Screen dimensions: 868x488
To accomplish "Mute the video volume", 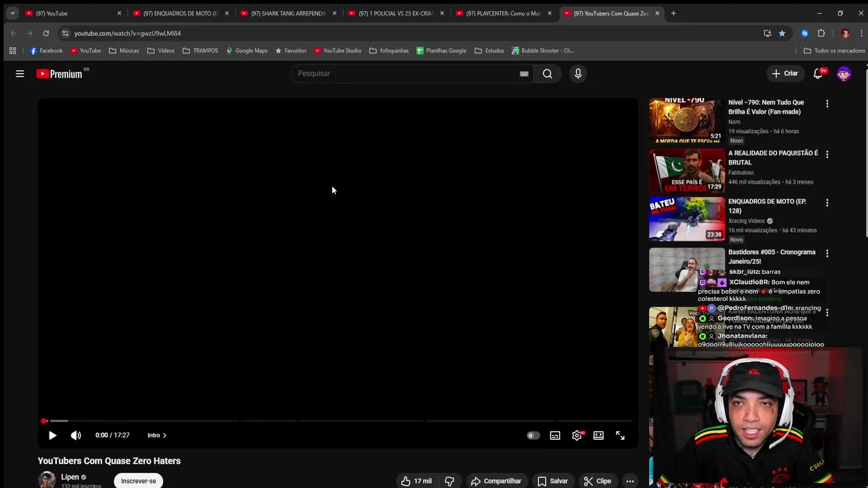I will (x=76, y=435).
